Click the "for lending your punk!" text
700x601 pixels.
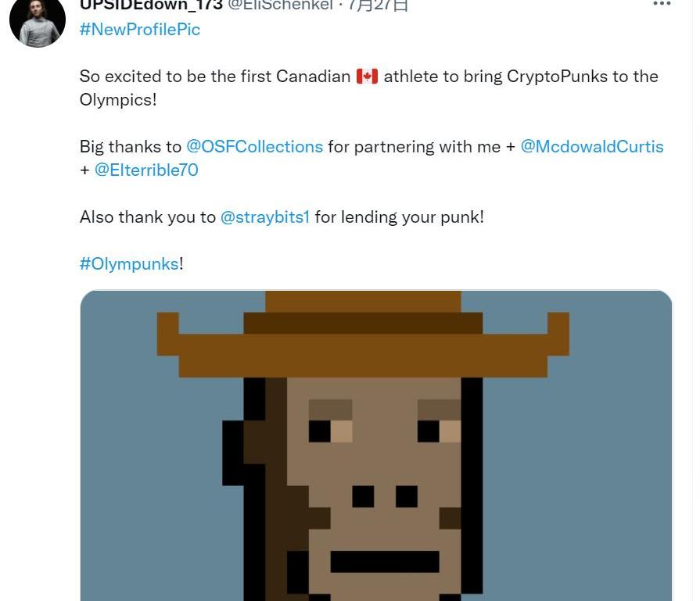click(x=400, y=217)
